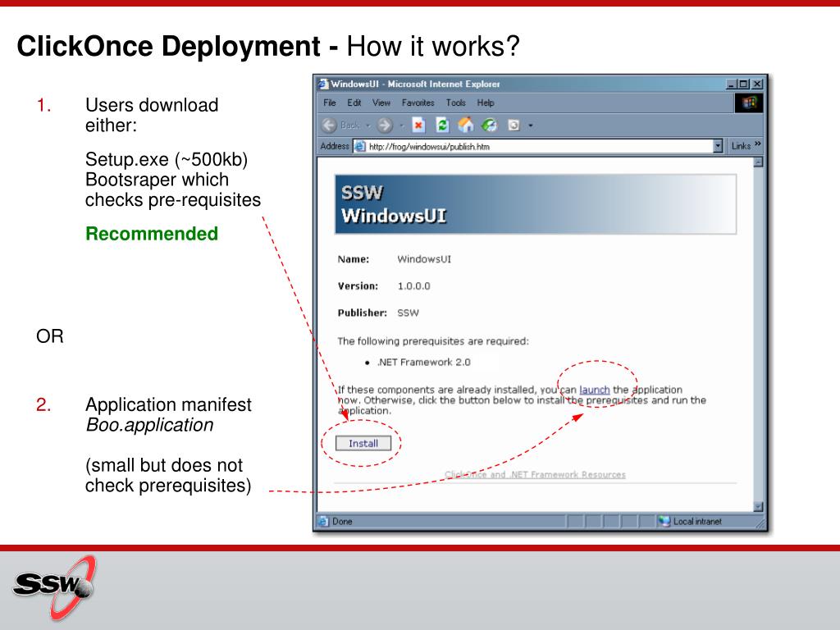Click the globe icon next to Home

[x=489, y=126]
